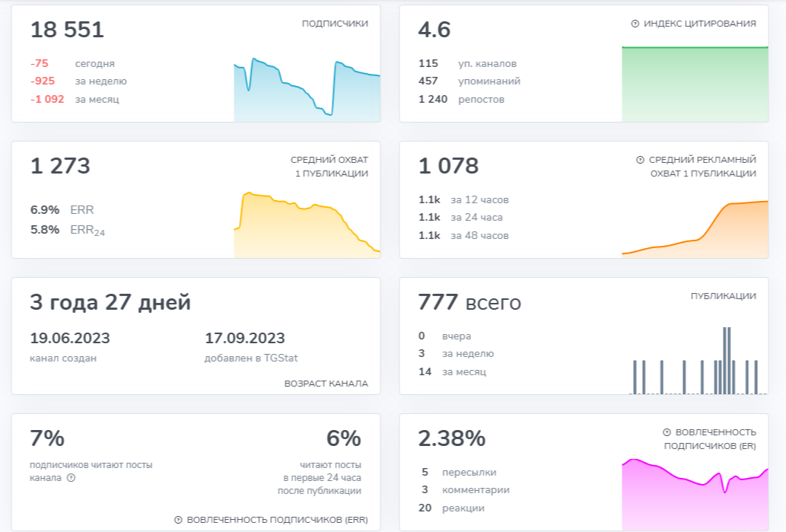Select the 3 комментарии count
This screenshot has width=786, height=532.
[x=425, y=490]
